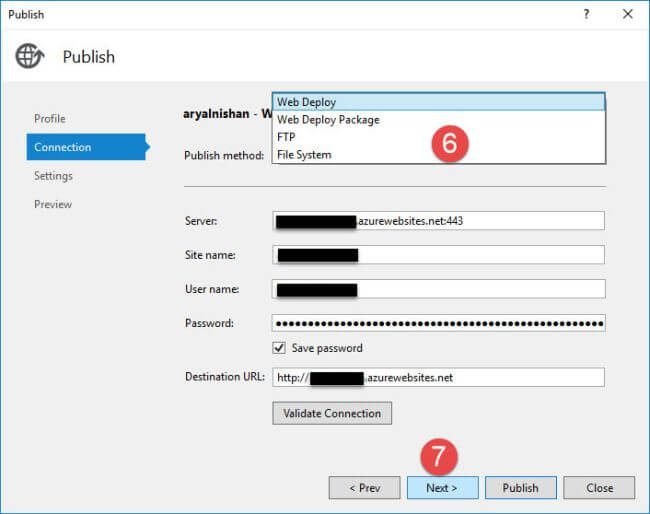The image size is (650, 514).
Task: Pick FTP as the publish method
Action: [x=439, y=137]
